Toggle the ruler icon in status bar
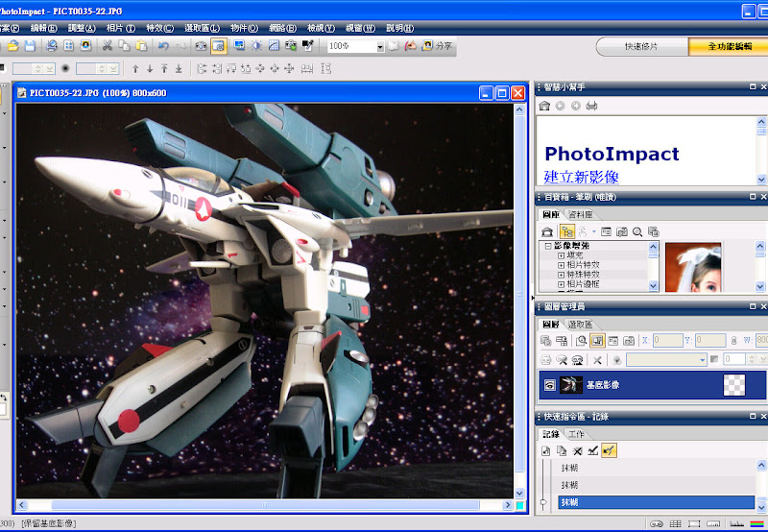 tap(713, 523)
